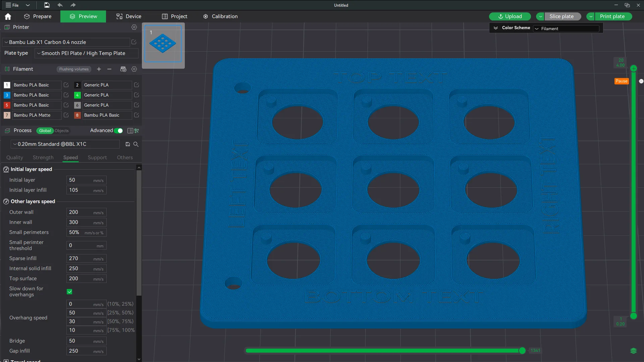
Task: Edit filament 7 Bambu PLA Matte preset
Action: tap(66, 115)
